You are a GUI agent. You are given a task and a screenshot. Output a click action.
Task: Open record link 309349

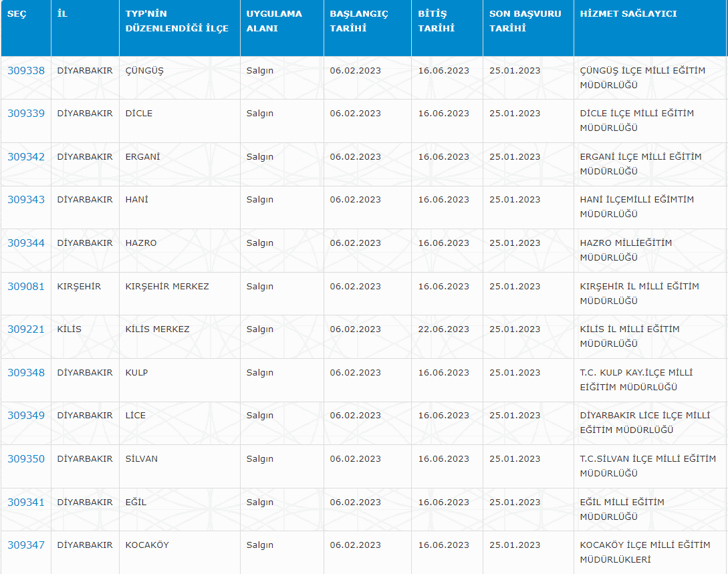tap(26, 416)
